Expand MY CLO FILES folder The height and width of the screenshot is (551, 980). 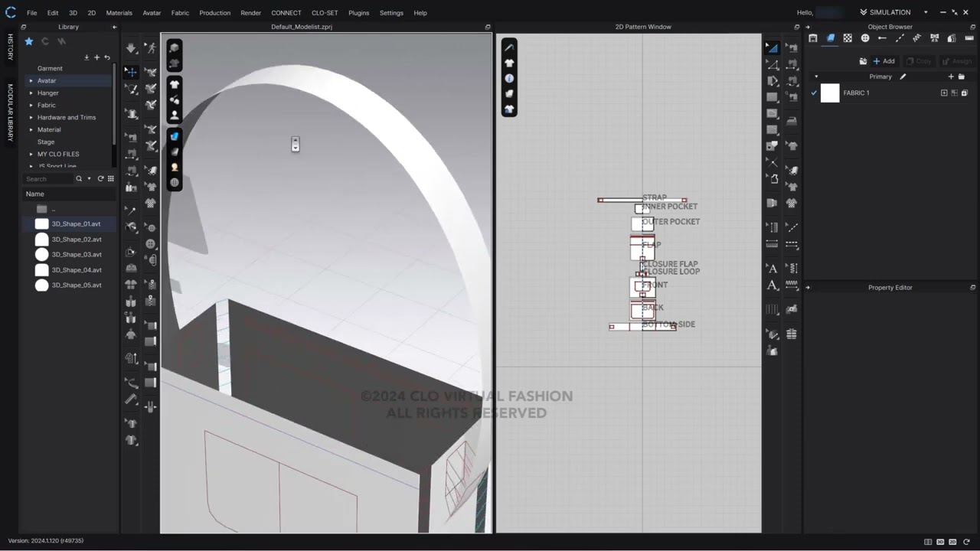click(x=31, y=154)
